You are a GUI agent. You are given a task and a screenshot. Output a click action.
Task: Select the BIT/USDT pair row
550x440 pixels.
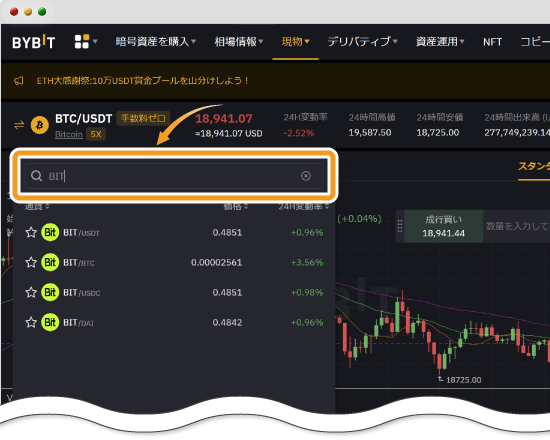174,232
